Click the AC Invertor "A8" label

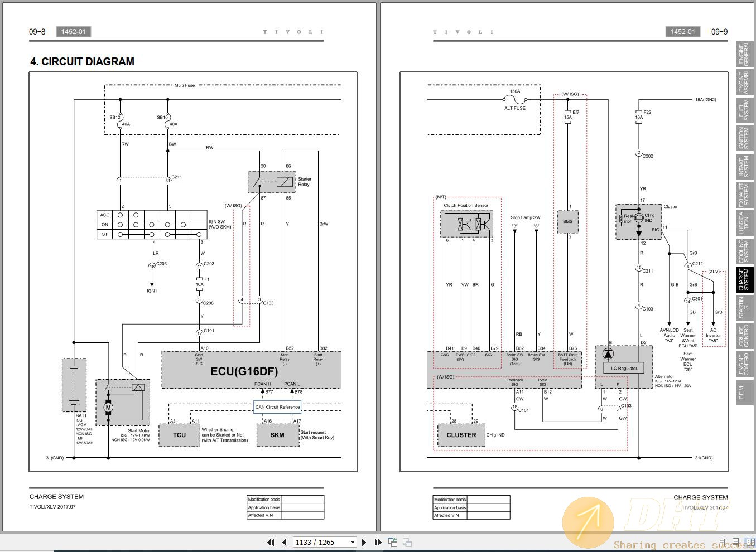click(714, 335)
